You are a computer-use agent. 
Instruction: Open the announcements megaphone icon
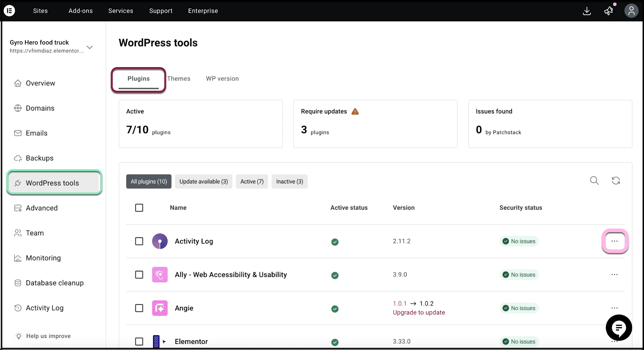609,11
